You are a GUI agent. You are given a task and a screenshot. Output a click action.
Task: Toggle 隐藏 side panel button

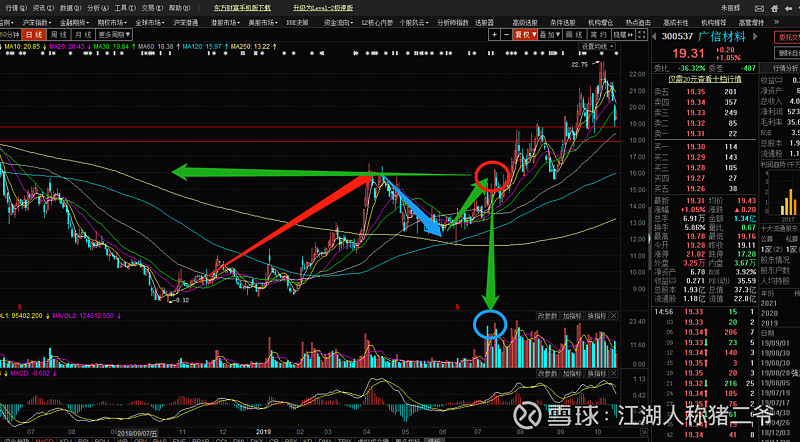[623, 35]
